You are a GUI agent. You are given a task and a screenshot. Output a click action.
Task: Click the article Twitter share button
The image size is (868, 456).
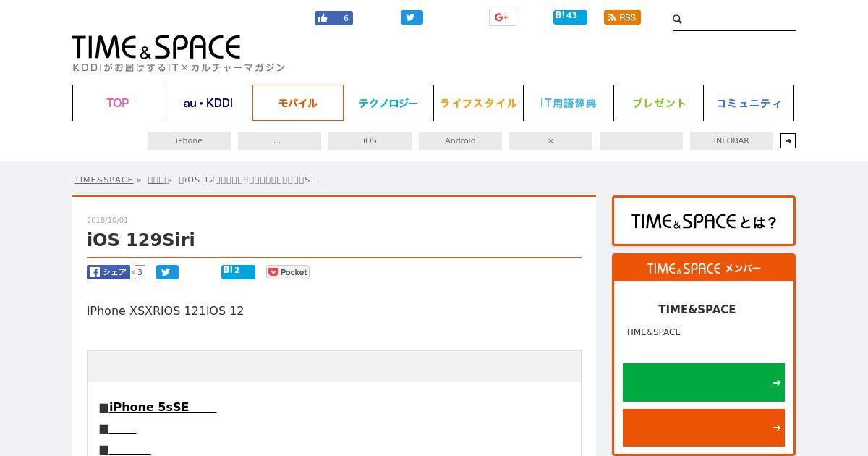(167, 272)
